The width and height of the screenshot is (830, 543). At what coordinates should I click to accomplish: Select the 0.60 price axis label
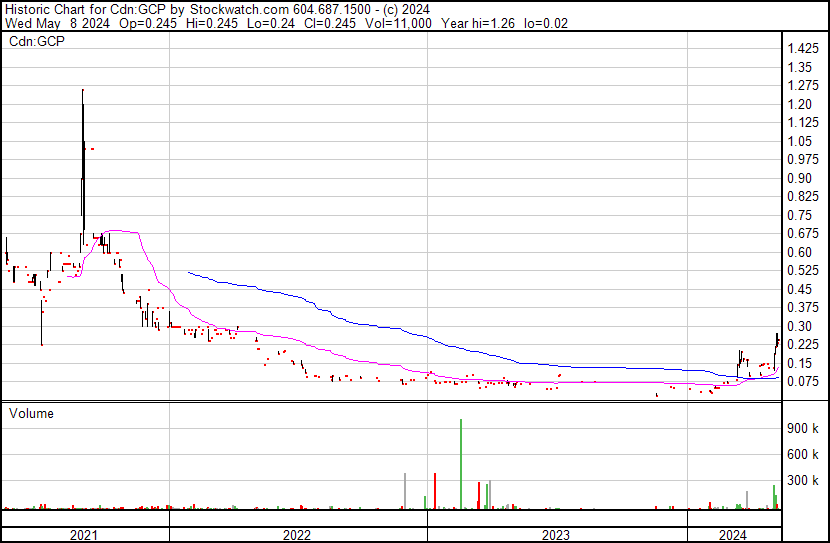point(800,252)
